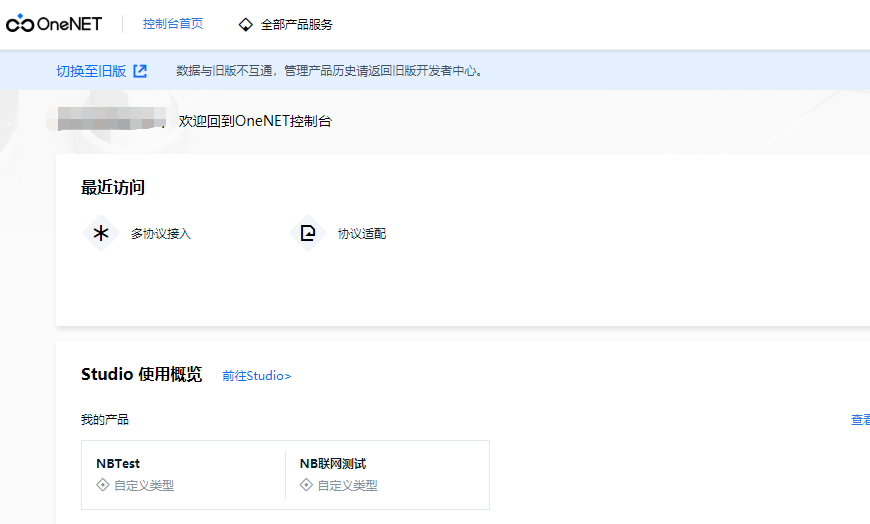Image resolution: width=870 pixels, height=524 pixels.
Task: Open 多协议接入 recent item
Action: [x=161, y=234]
